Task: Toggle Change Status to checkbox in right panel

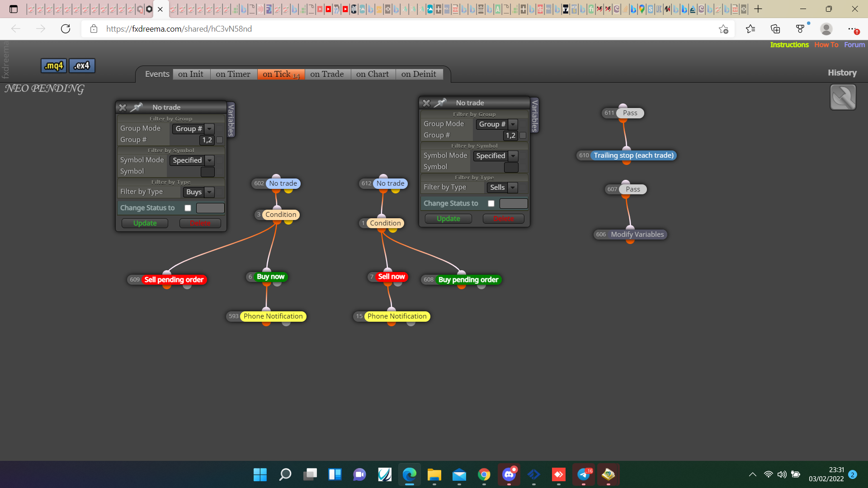Action: [491, 203]
